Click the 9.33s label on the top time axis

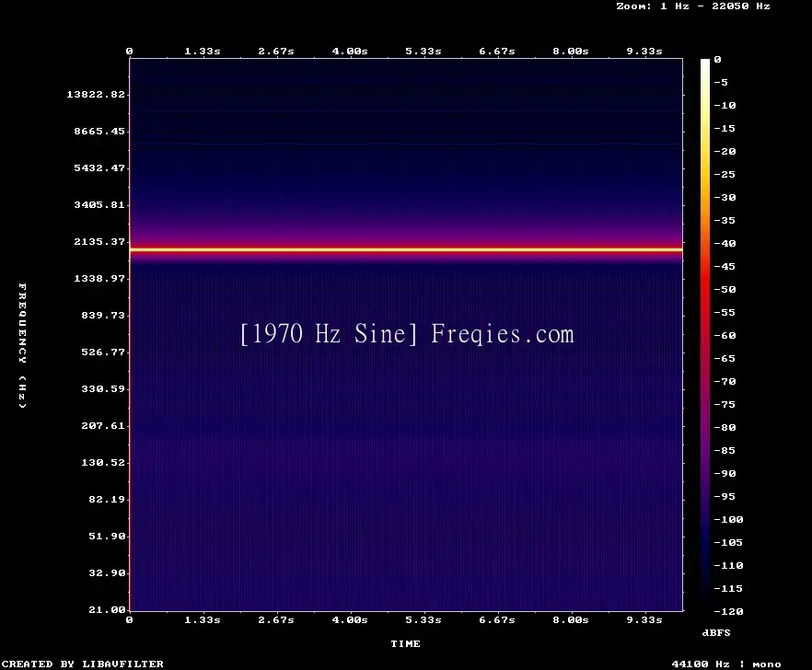644,51
